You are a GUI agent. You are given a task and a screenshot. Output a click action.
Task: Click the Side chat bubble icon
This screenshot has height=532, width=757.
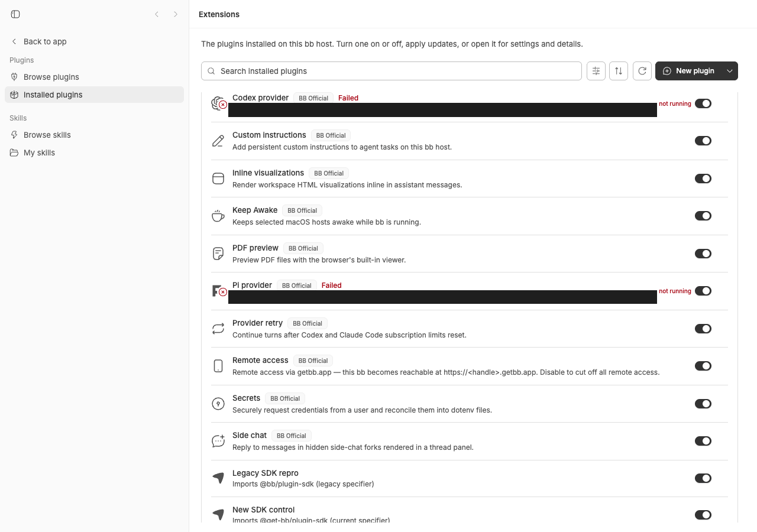point(218,441)
